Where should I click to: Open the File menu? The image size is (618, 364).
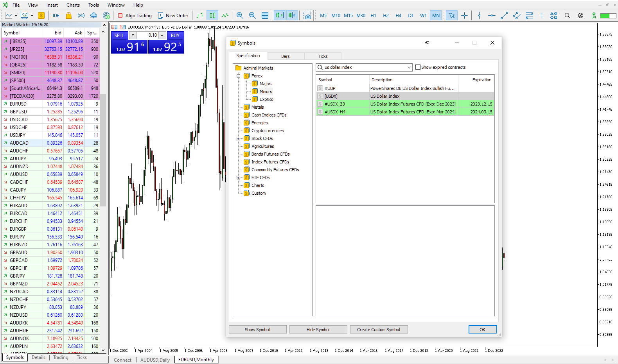[16, 5]
